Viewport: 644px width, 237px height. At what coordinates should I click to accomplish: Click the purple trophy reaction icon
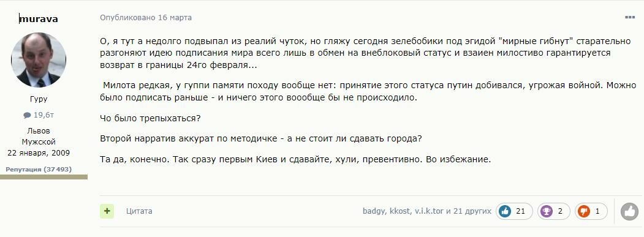[x=547, y=211]
